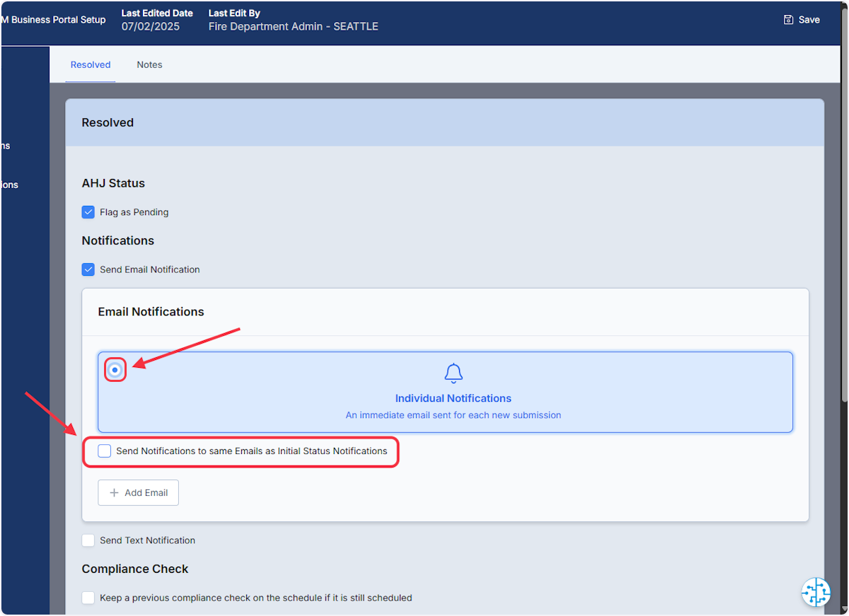Click the AHJ Status heading
Screen dimensions: 849x616
coord(113,183)
